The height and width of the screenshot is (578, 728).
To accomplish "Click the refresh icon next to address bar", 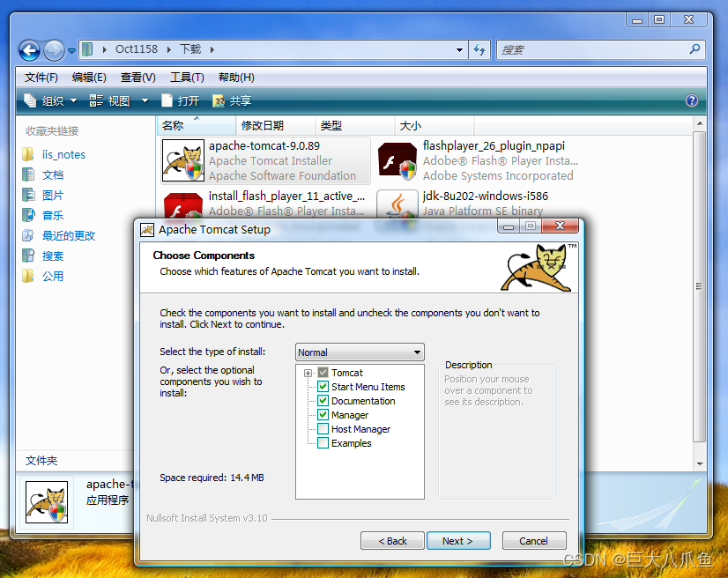I will click(x=479, y=49).
